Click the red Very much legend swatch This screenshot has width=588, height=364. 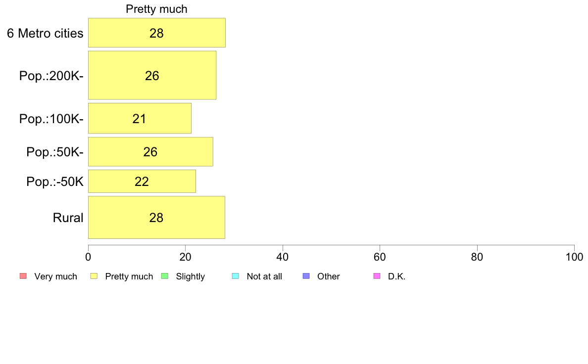[23, 276]
